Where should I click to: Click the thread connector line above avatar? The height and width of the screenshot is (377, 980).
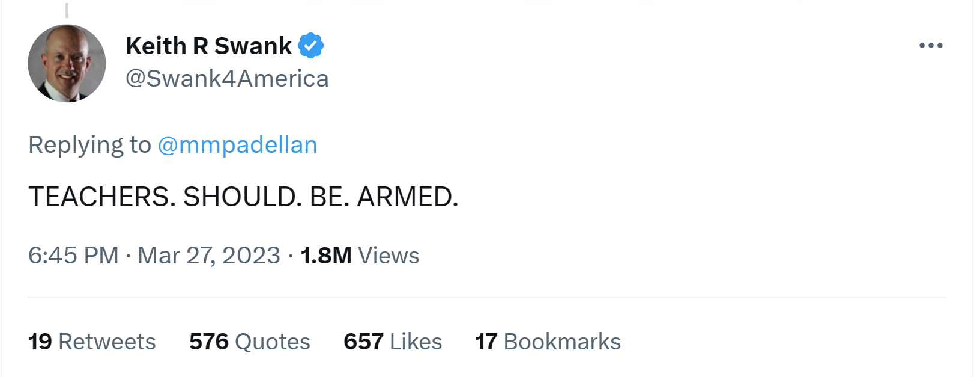pyautogui.click(x=67, y=10)
